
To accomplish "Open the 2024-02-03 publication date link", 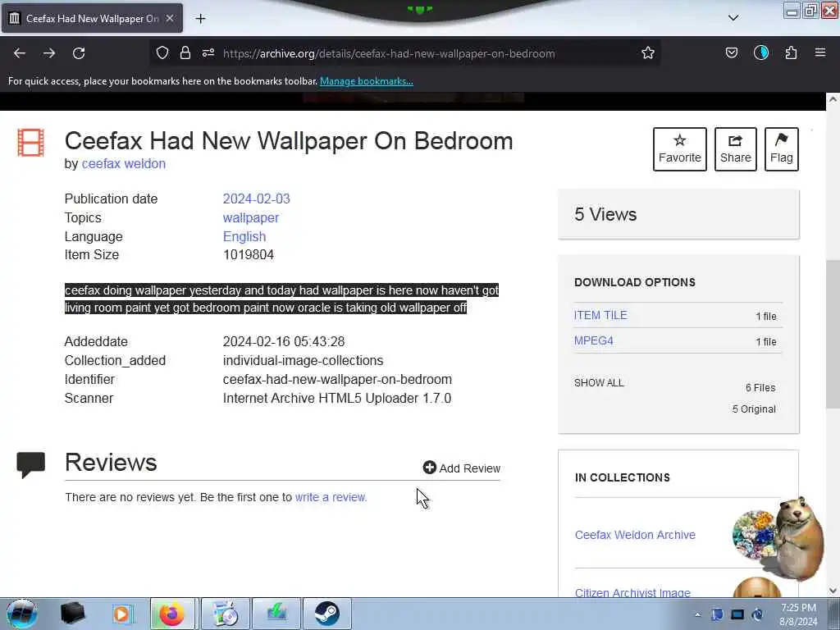I will click(256, 199).
